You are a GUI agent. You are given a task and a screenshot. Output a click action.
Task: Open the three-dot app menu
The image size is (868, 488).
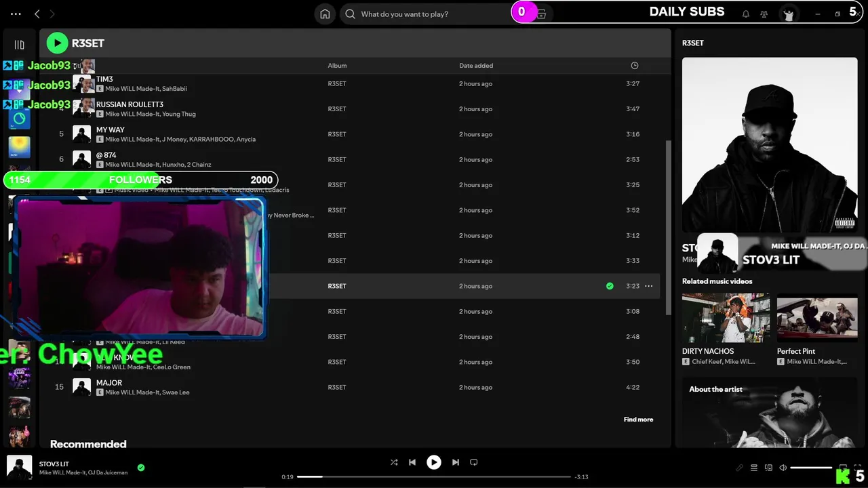[16, 14]
